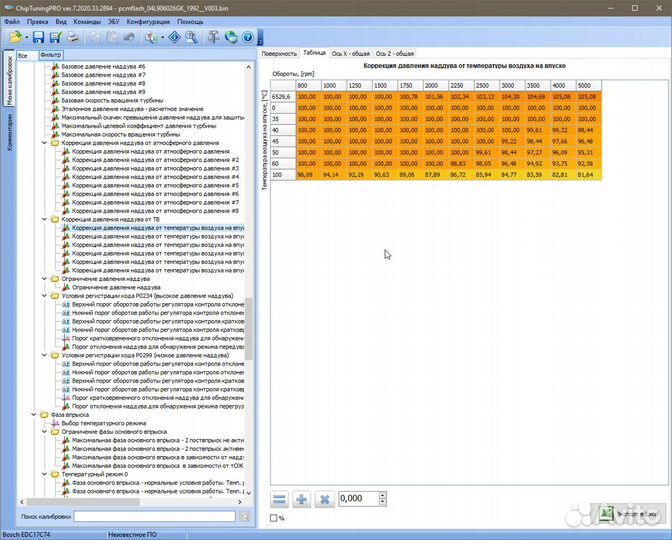Switch to the 'Ось X - общая' tab
672x540 pixels.
pyautogui.click(x=350, y=53)
